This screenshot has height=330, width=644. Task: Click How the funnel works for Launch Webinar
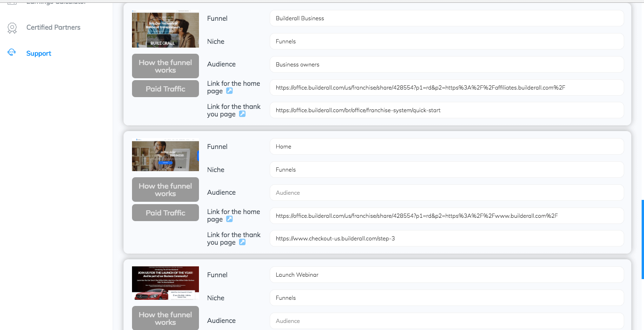(x=165, y=318)
